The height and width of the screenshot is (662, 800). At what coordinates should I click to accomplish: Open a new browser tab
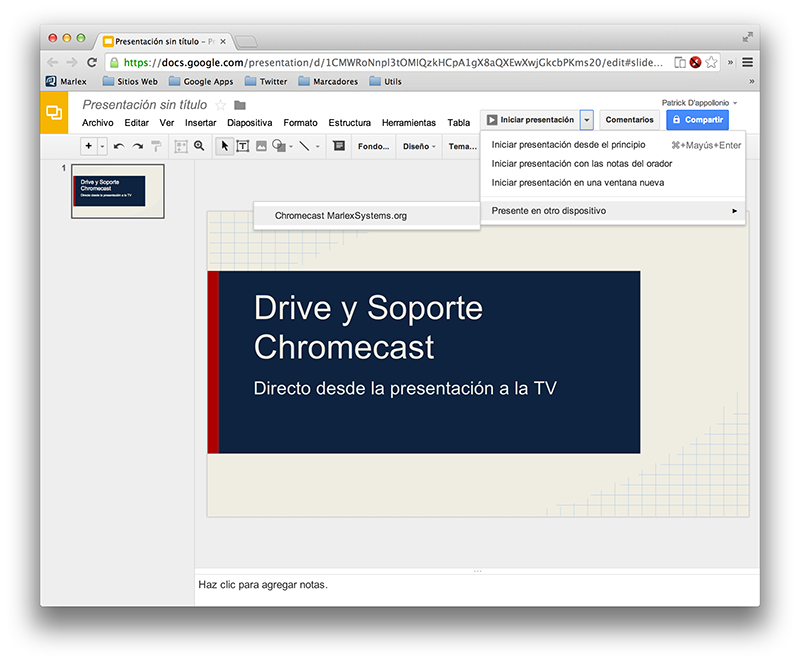tap(246, 41)
